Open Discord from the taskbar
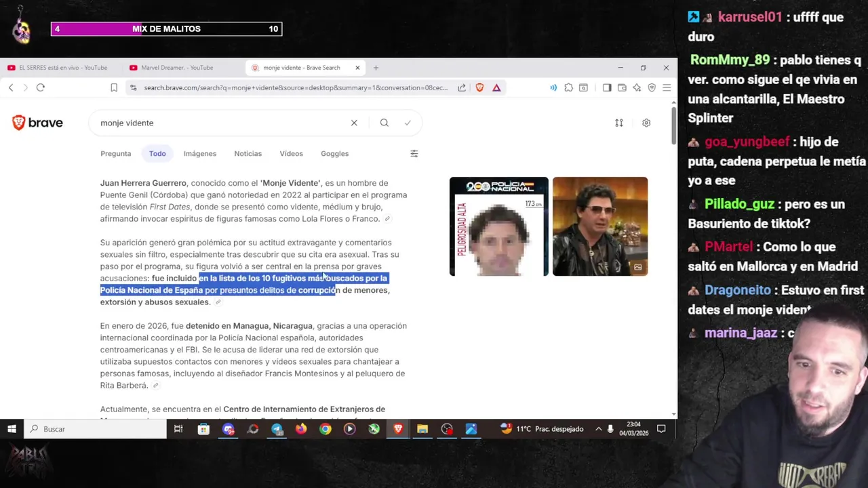868x488 pixels. pos(228,429)
